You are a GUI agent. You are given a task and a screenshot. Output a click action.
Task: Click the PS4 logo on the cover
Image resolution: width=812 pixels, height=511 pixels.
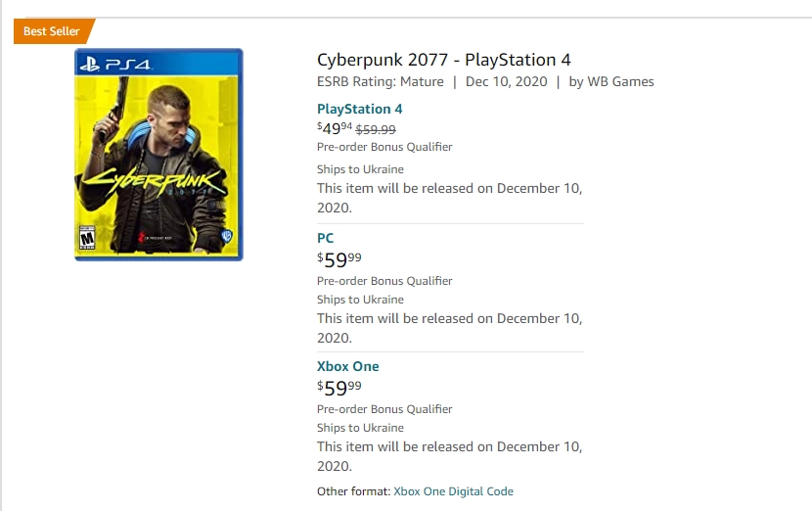(x=115, y=65)
